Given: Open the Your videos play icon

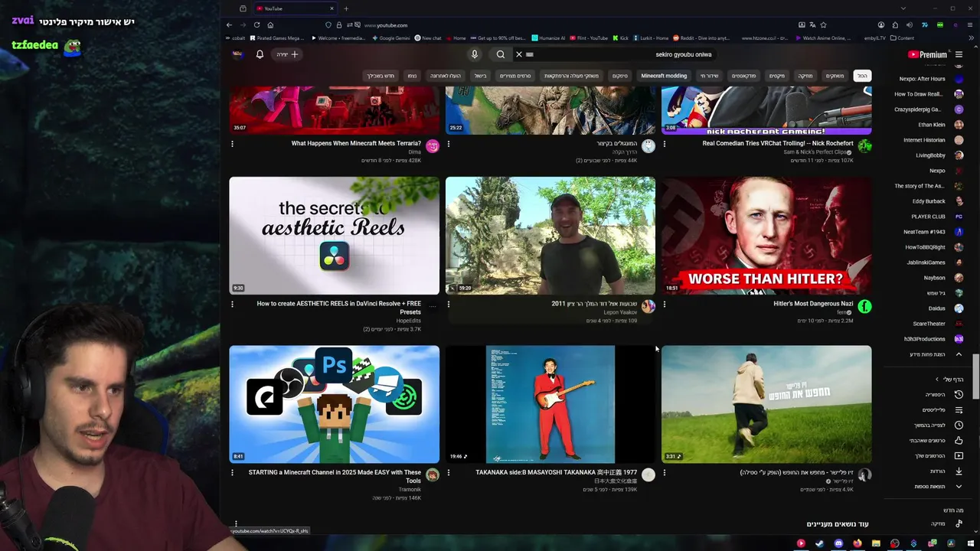Looking at the screenshot, I should [x=959, y=456].
